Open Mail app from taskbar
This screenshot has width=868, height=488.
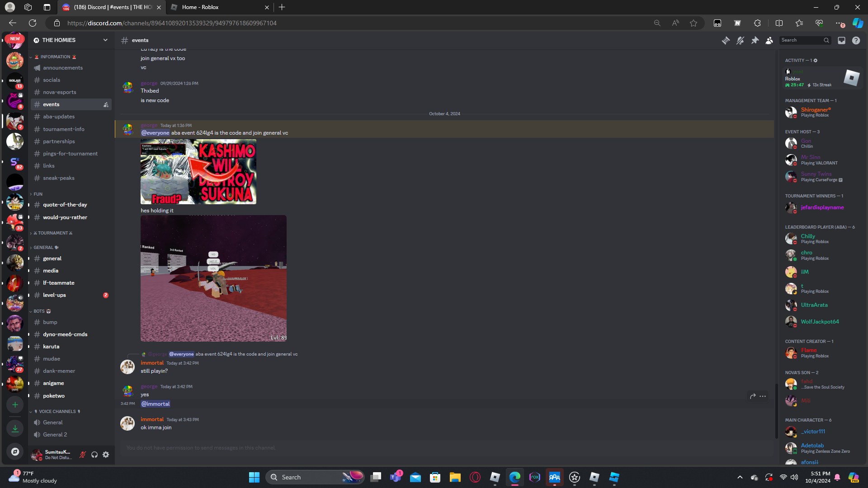415,477
